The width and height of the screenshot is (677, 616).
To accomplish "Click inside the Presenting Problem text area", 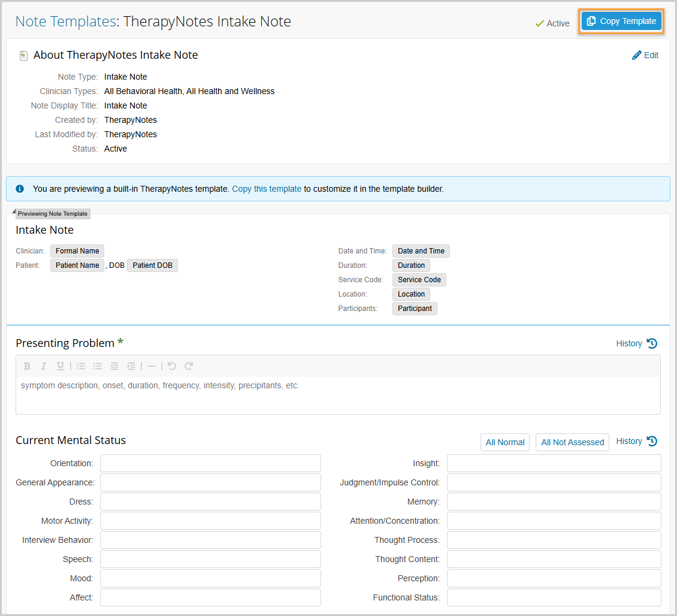I will pos(338,395).
